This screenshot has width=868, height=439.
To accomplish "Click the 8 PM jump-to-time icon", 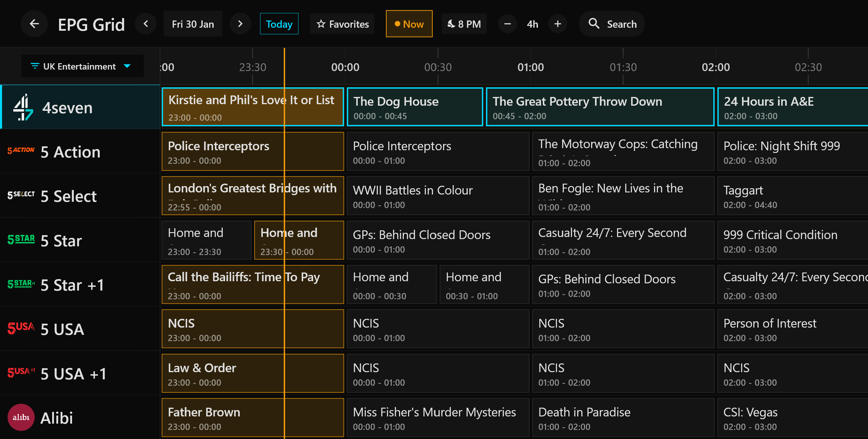I will tap(451, 23).
